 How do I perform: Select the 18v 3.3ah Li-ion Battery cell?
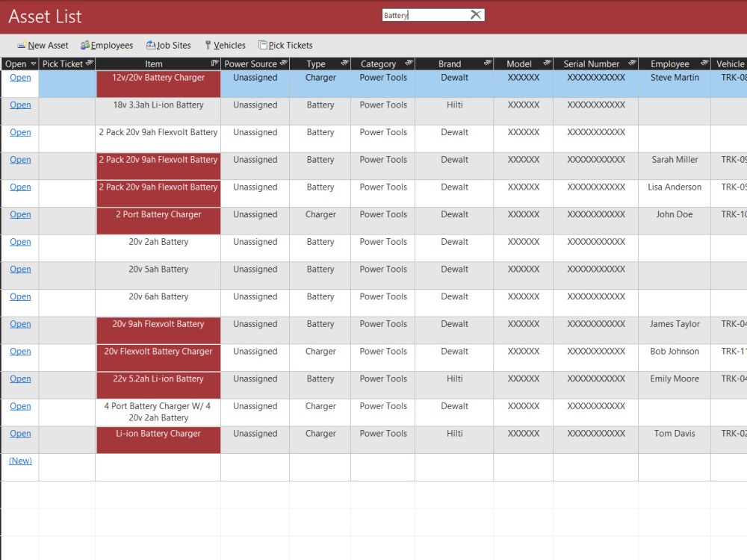pyautogui.click(x=158, y=111)
